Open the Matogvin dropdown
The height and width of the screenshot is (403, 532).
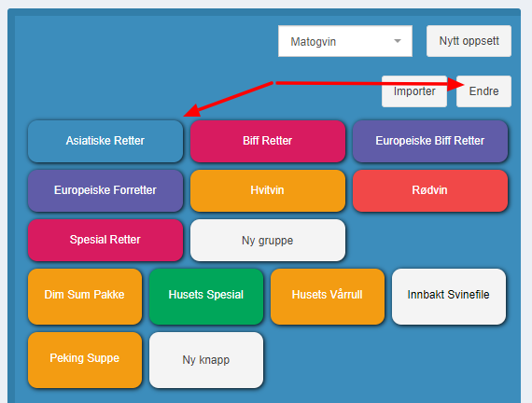coord(345,41)
